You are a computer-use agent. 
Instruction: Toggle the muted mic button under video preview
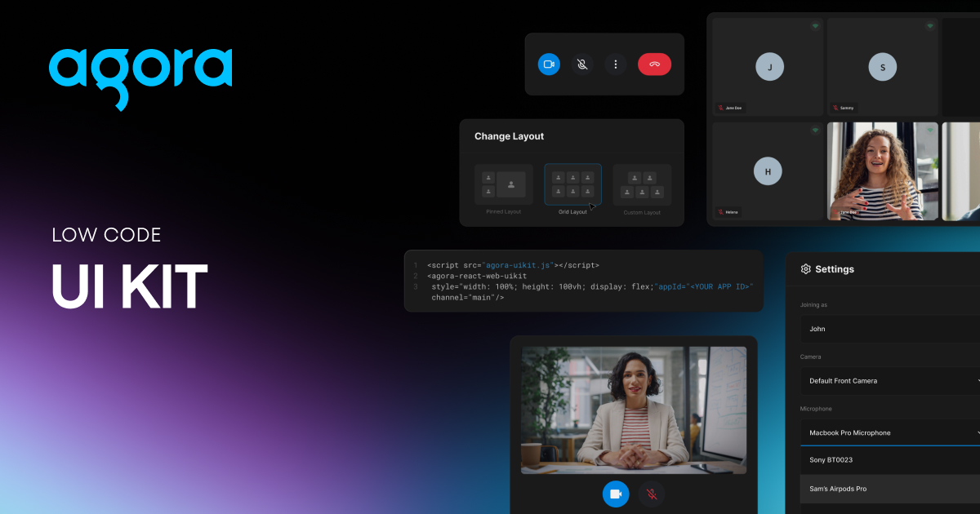click(652, 494)
